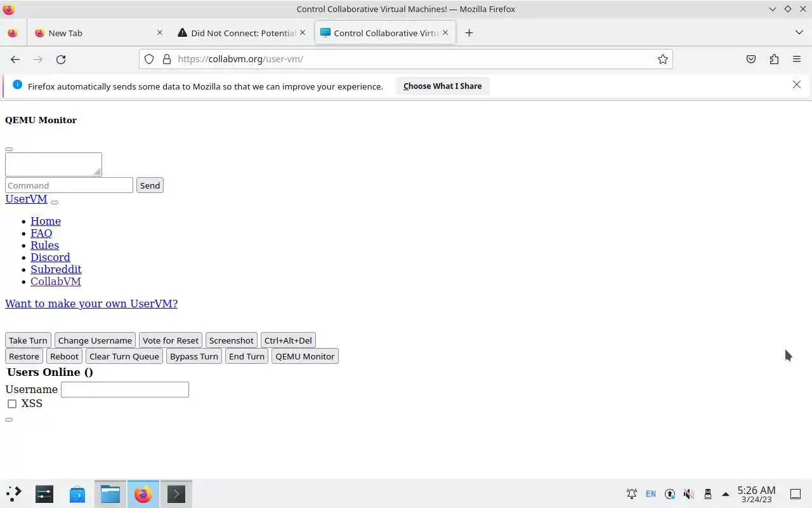Click Vote for Reset
Image resolution: width=812 pixels, height=508 pixels.
171,340
